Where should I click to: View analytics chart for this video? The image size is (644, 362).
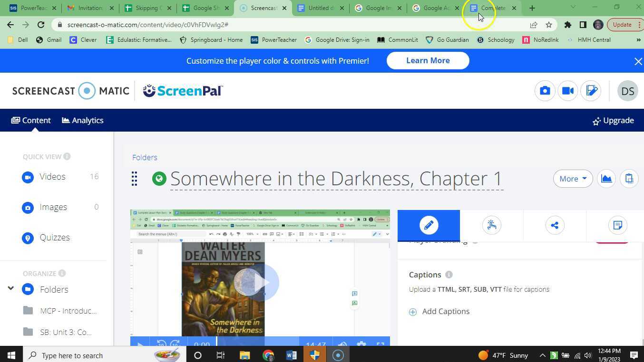606,178
